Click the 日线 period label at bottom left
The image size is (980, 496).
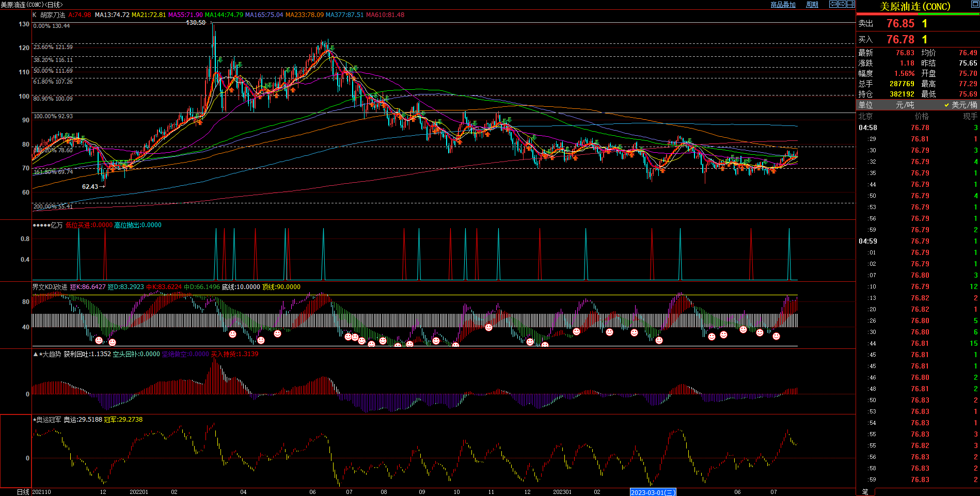(x=23, y=492)
